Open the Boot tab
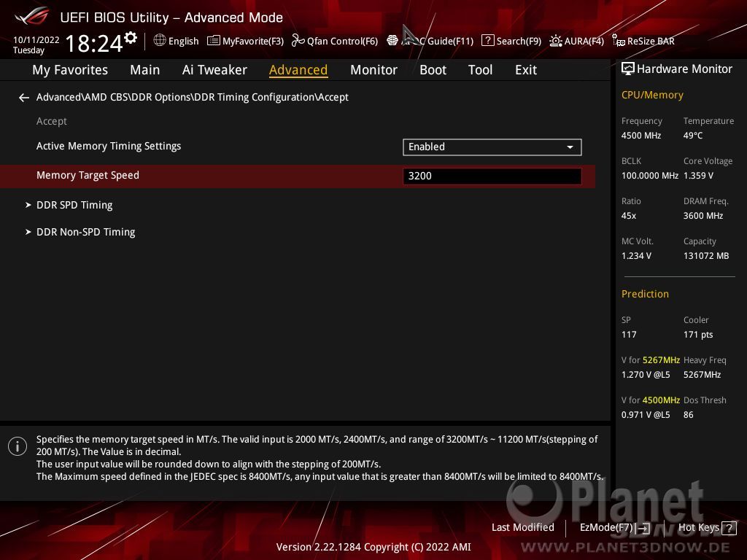The height and width of the screenshot is (560, 747). click(433, 70)
